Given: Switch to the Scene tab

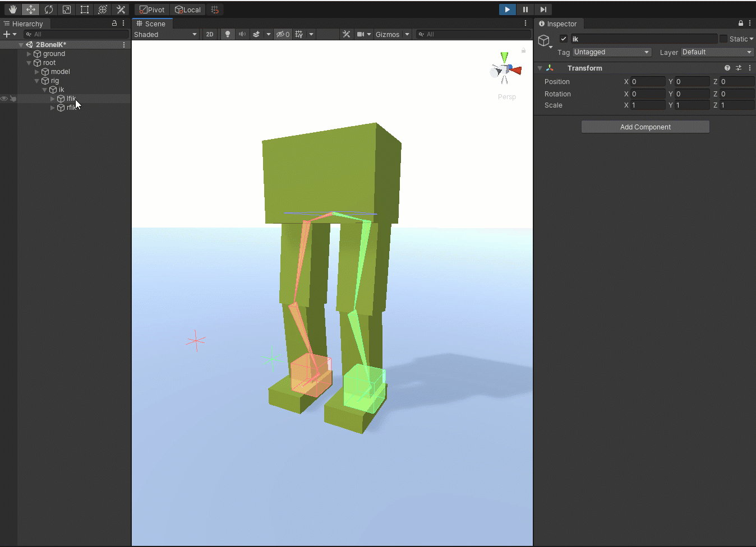Looking at the screenshot, I should (x=151, y=24).
